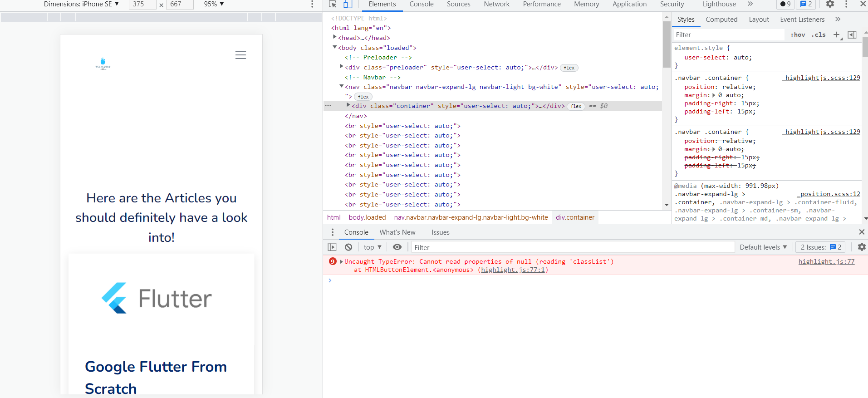Open the drawer kebab menu beside Console
This screenshot has height=398, width=868.
333,232
